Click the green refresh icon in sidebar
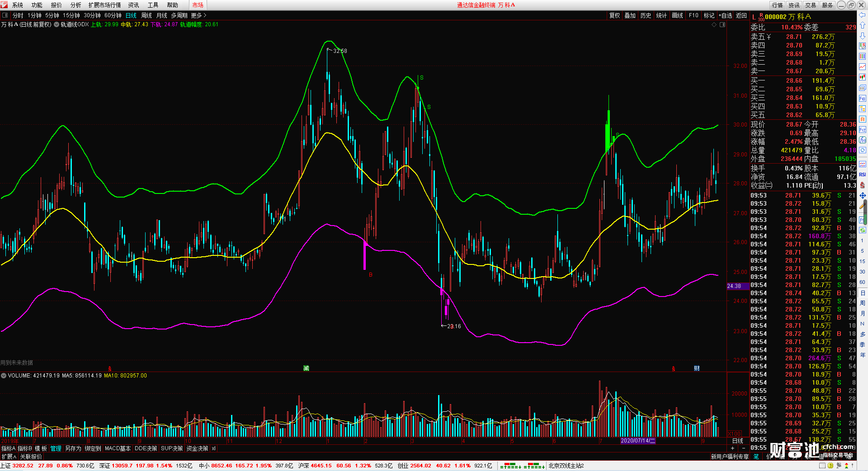This screenshot has width=868, height=471. pos(863,230)
